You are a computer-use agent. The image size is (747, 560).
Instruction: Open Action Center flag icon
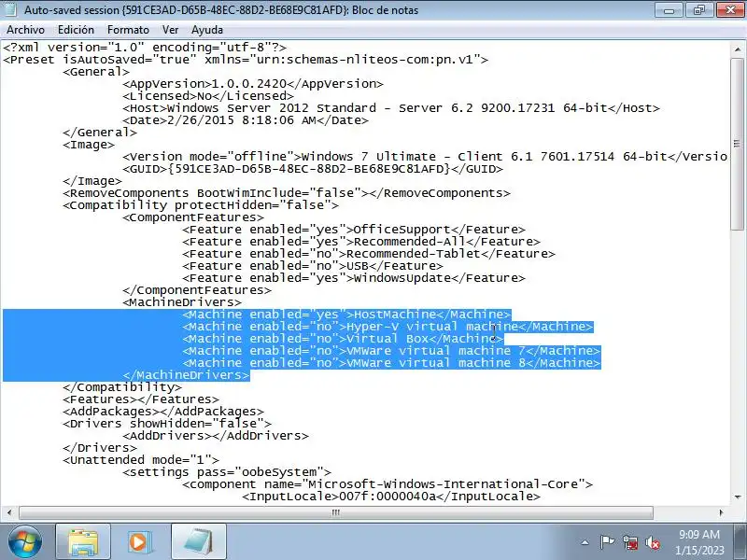[607, 542]
